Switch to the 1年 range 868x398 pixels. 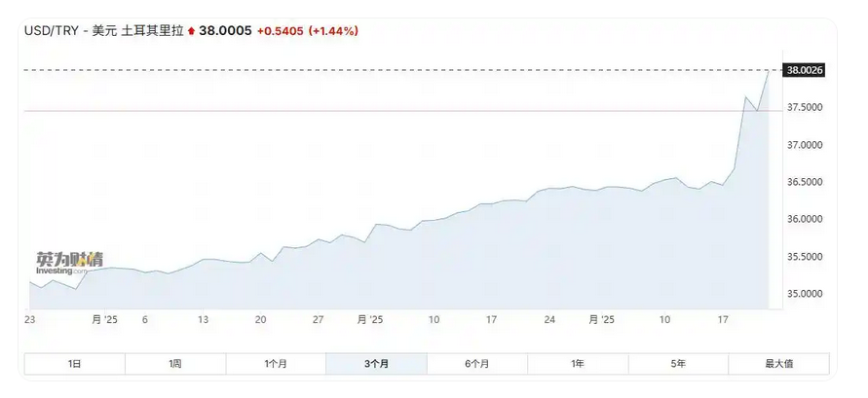[578, 363]
